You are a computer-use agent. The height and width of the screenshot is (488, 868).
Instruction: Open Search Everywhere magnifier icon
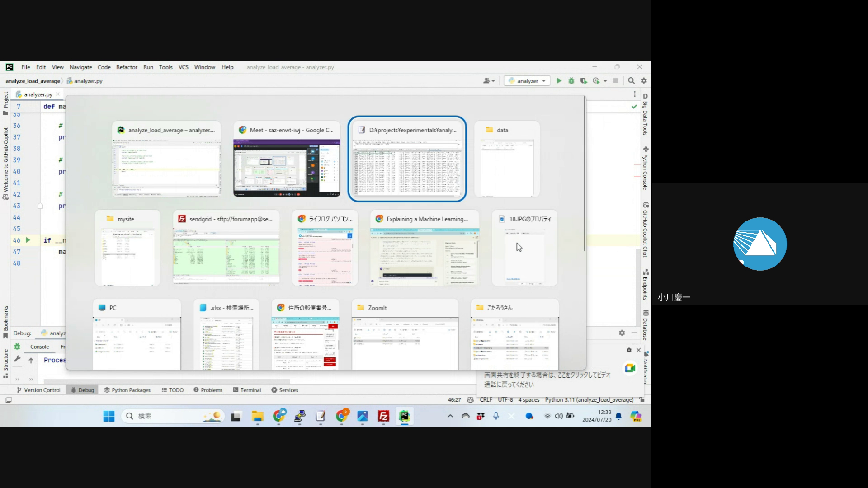pos(631,81)
